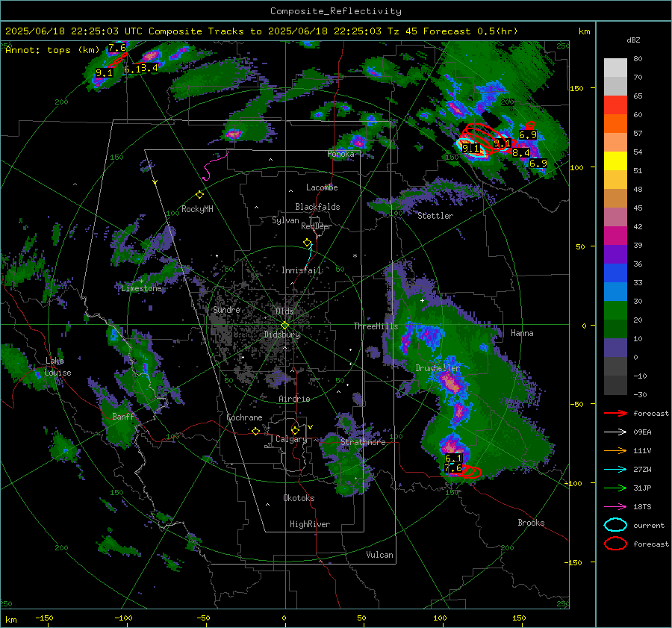Click the HighRiver city label
This screenshot has height=628, width=672.
[x=310, y=524]
